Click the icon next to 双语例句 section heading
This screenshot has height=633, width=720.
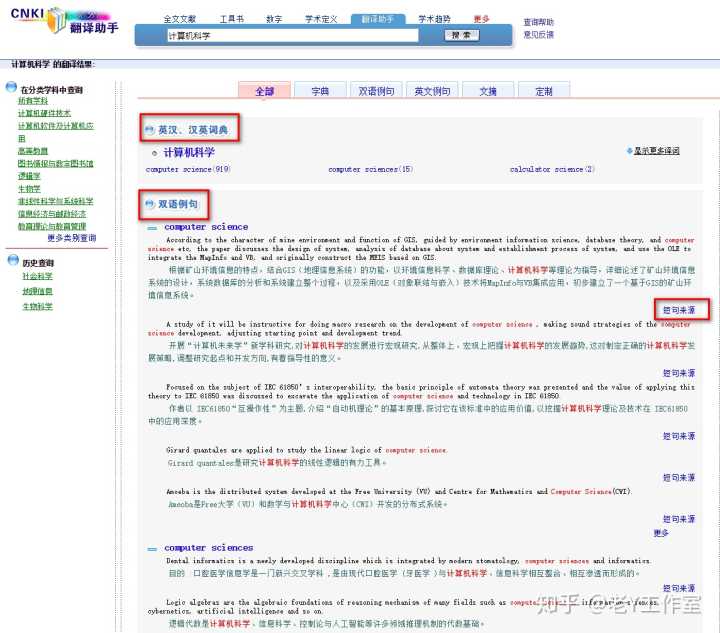point(149,204)
